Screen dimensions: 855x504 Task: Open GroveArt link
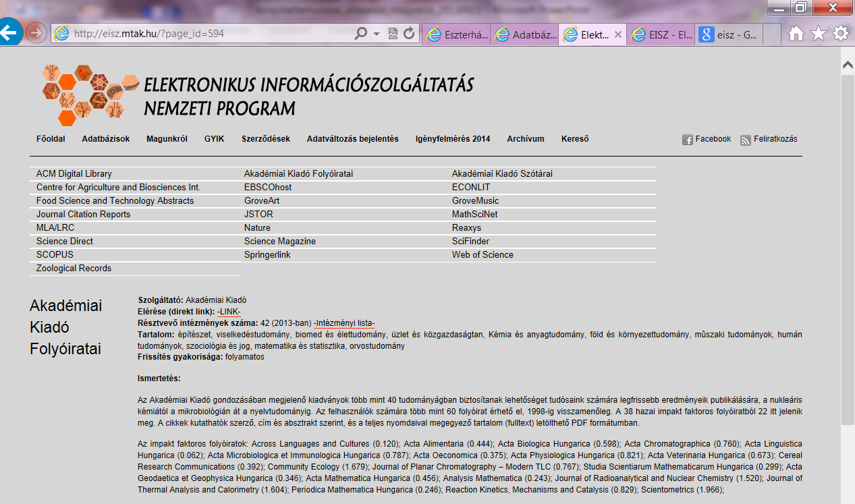click(x=262, y=201)
